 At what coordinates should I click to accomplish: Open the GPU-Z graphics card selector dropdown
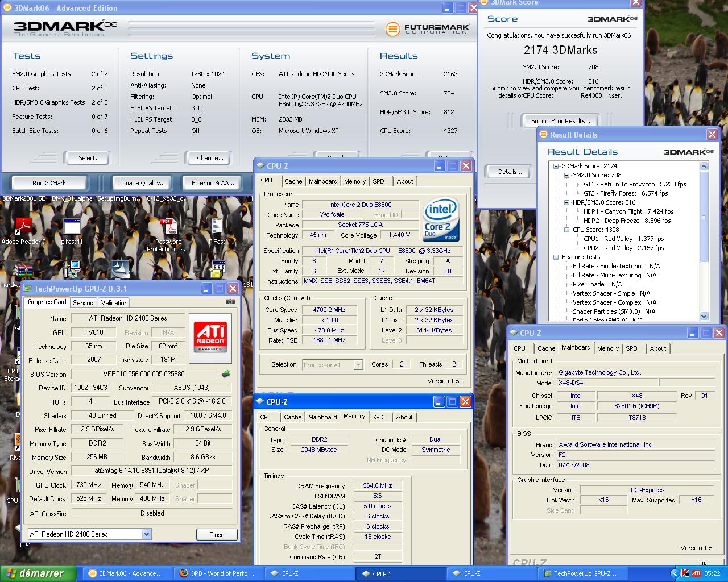click(x=146, y=534)
